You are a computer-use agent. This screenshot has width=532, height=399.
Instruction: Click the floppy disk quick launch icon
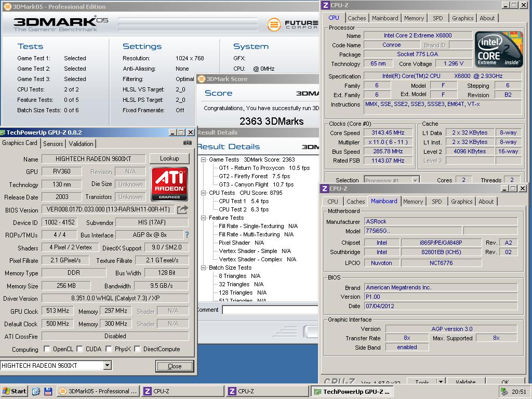[x=48, y=391]
